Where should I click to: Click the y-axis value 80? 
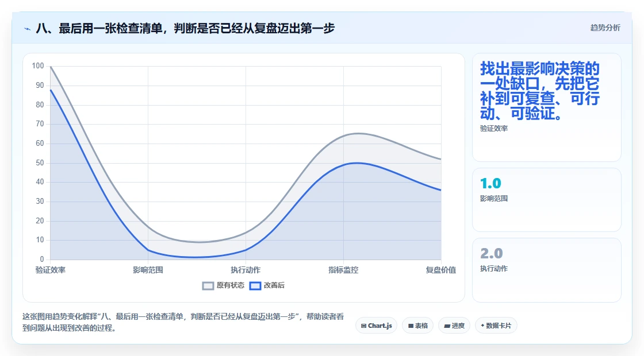tap(40, 105)
